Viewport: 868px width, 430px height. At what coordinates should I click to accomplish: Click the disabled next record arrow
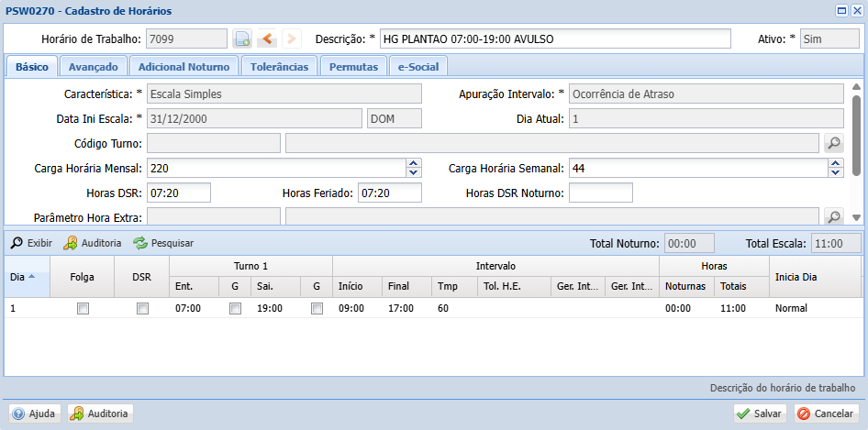pyautogui.click(x=291, y=39)
